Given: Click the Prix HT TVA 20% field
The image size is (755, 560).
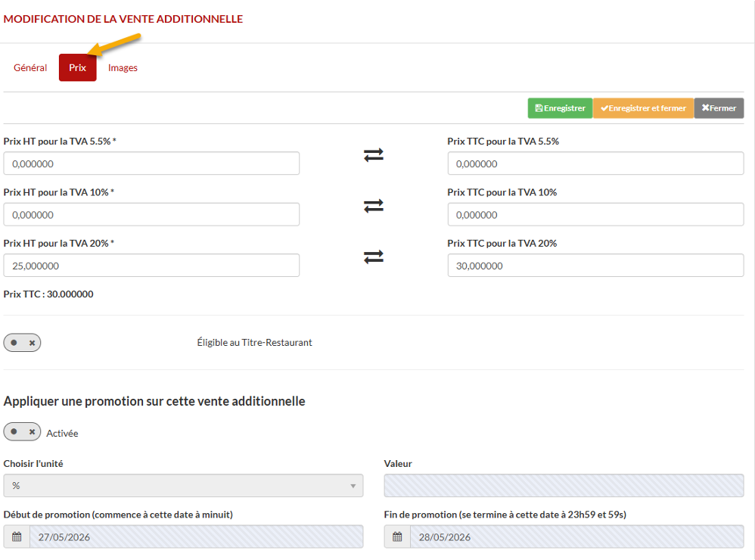Looking at the screenshot, I should pyautogui.click(x=151, y=266).
